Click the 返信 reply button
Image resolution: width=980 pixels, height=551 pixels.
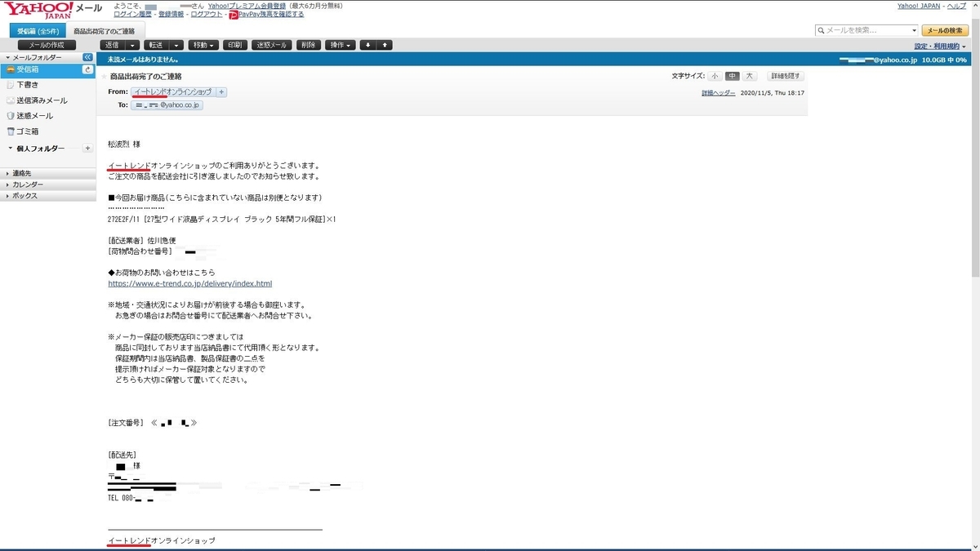coord(113,45)
